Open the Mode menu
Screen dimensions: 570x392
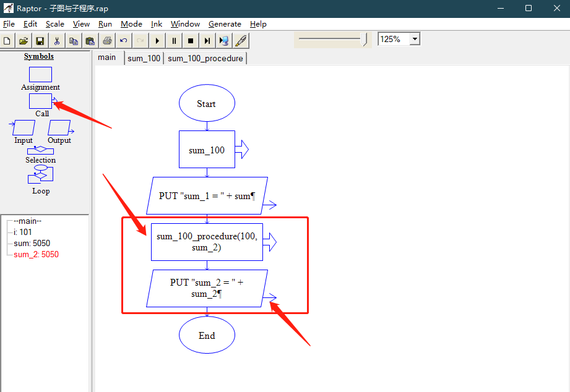(x=131, y=24)
